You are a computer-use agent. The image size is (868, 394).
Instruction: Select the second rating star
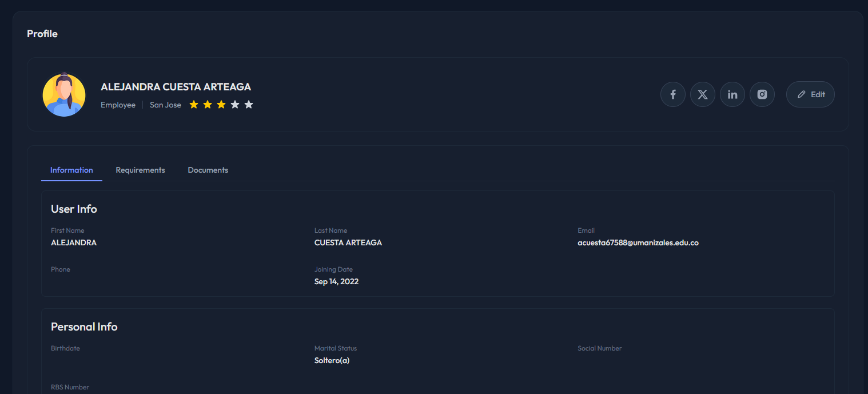[208, 105]
